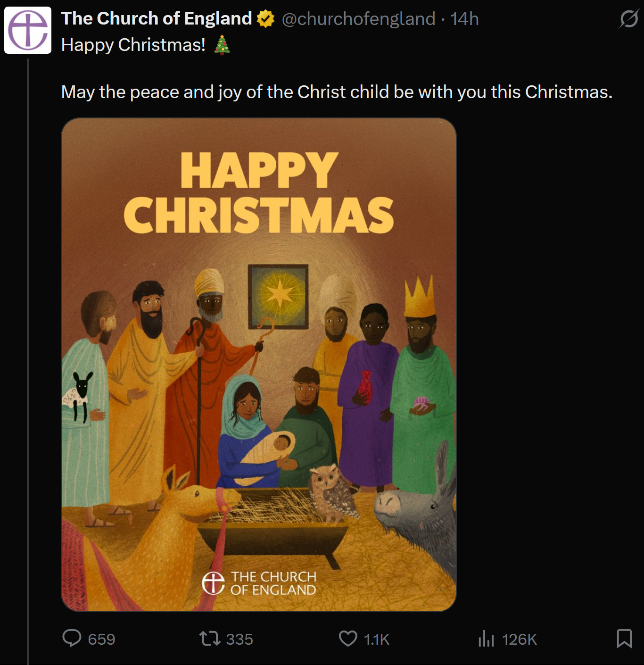Click the "Happy Christmas!" post text line
The height and width of the screenshot is (665, 644).
coord(133,45)
